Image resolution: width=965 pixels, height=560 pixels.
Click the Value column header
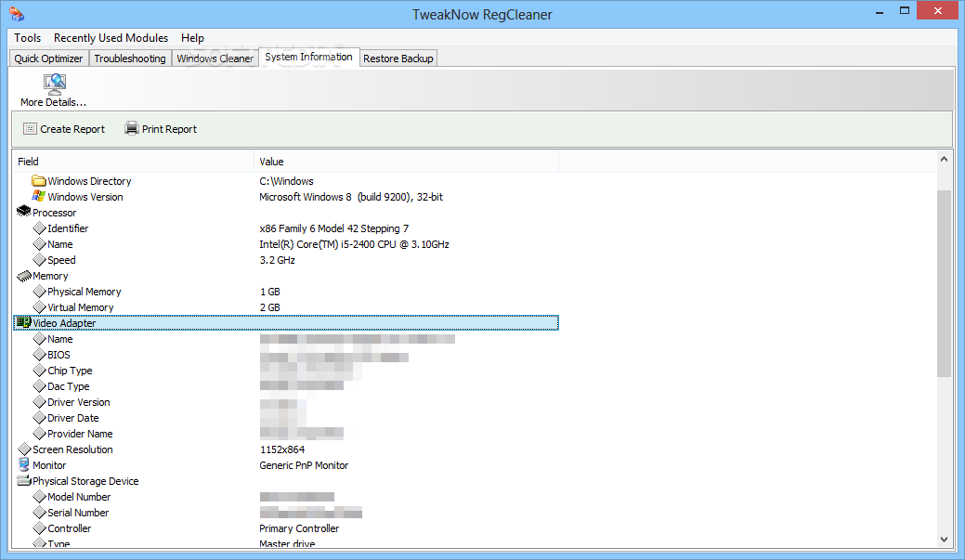click(x=406, y=162)
